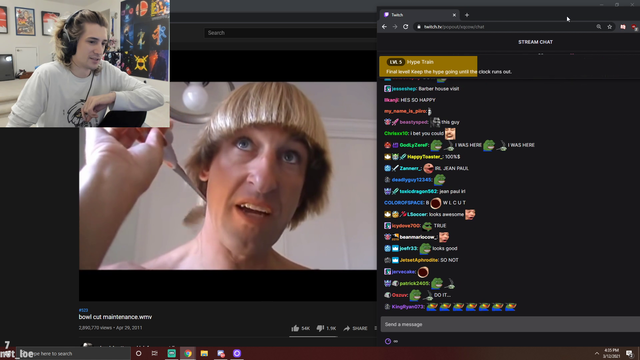Image resolution: width=640 pixels, height=360 pixels.
Task: Open the taskbar clock showing 4:35 PM
Action: point(611,353)
